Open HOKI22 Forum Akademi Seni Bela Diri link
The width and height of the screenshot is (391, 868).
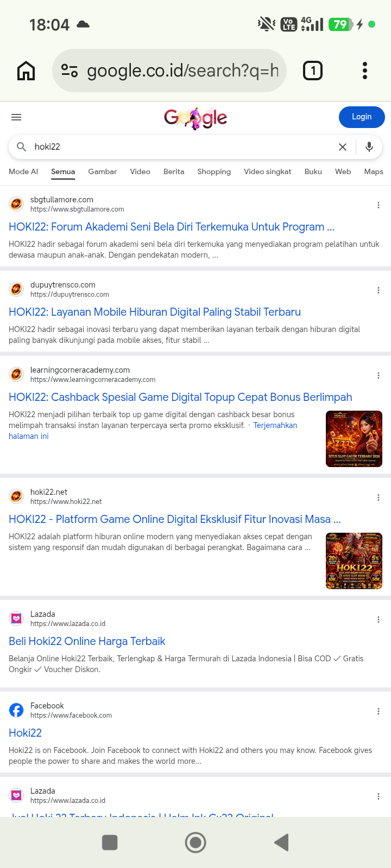coord(172,227)
